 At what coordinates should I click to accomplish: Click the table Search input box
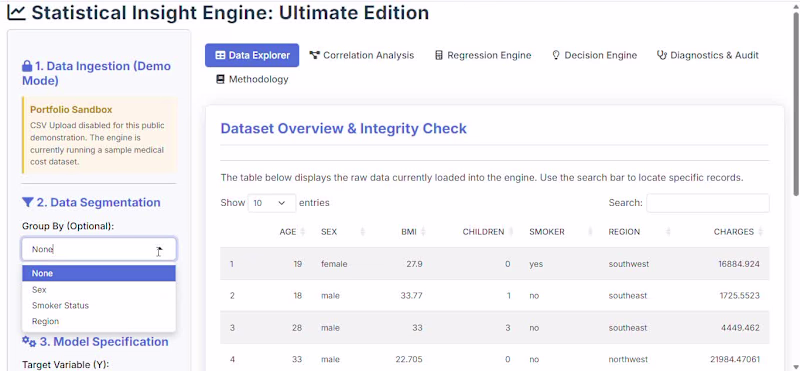(708, 203)
